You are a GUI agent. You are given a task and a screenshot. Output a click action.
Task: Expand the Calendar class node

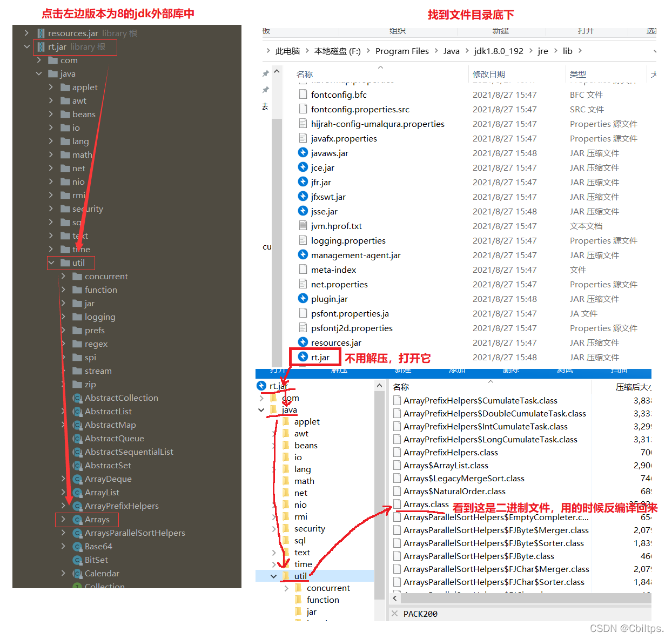click(x=63, y=574)
